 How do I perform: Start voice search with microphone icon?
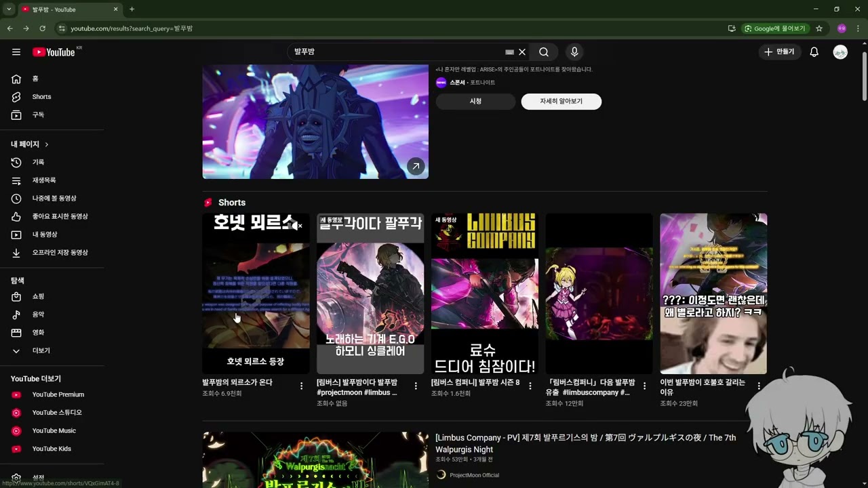574,52
